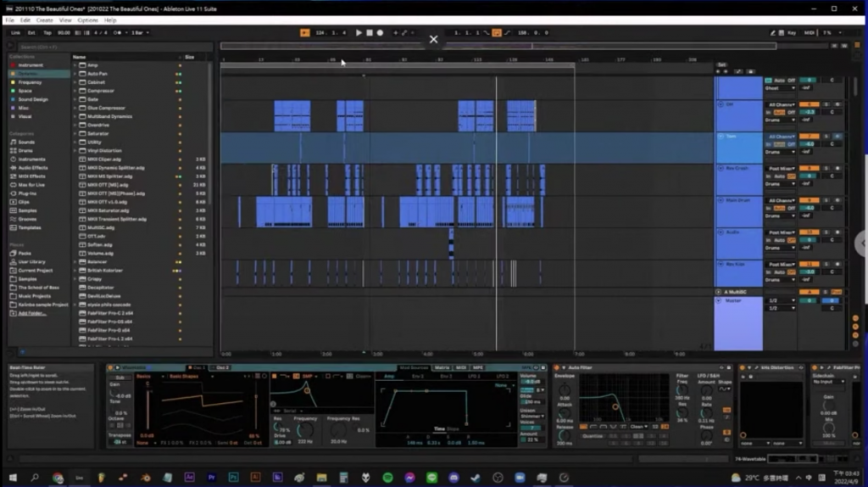Open the Drums category in browser

25,151
